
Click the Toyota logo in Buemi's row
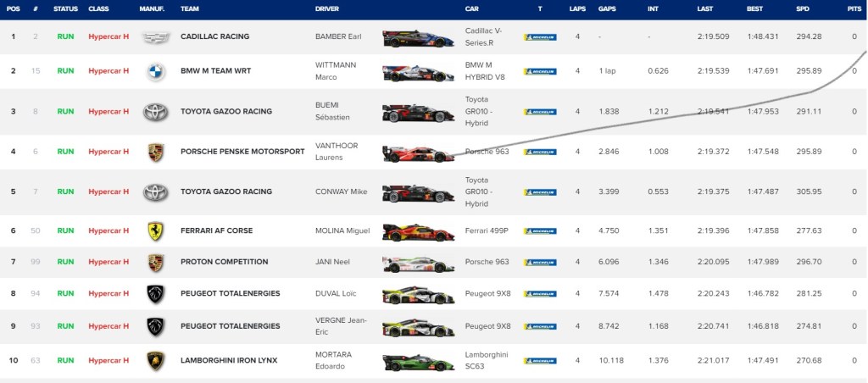point(156,112)
